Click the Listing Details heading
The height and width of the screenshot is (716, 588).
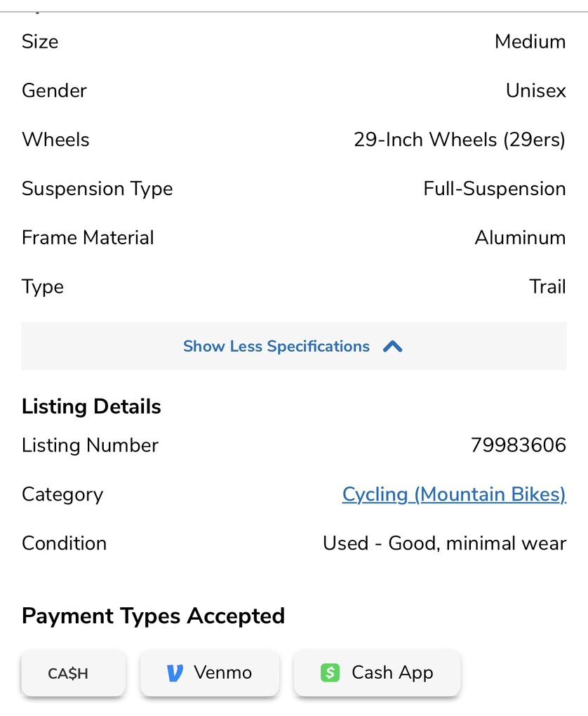click(x=91, y=406)
